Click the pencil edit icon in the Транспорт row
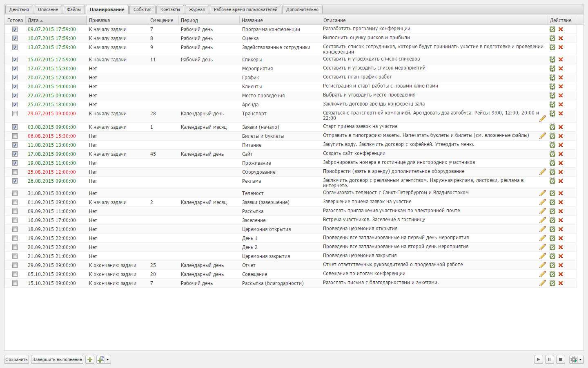 pos(543,119)
